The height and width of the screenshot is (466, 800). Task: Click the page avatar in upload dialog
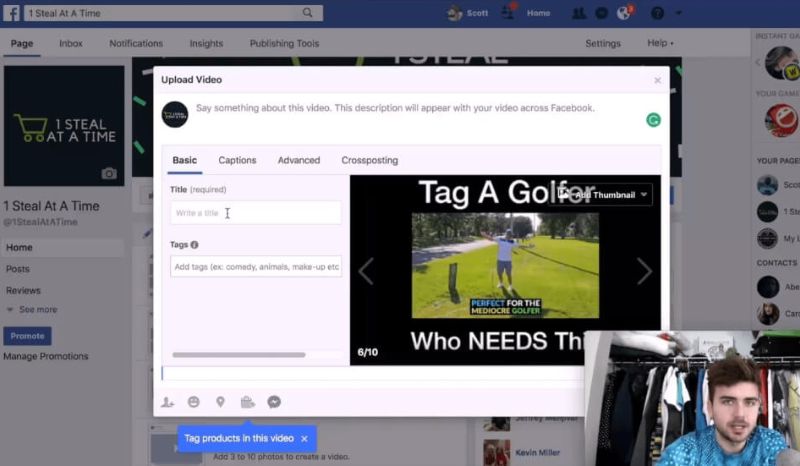coord(175,114)
